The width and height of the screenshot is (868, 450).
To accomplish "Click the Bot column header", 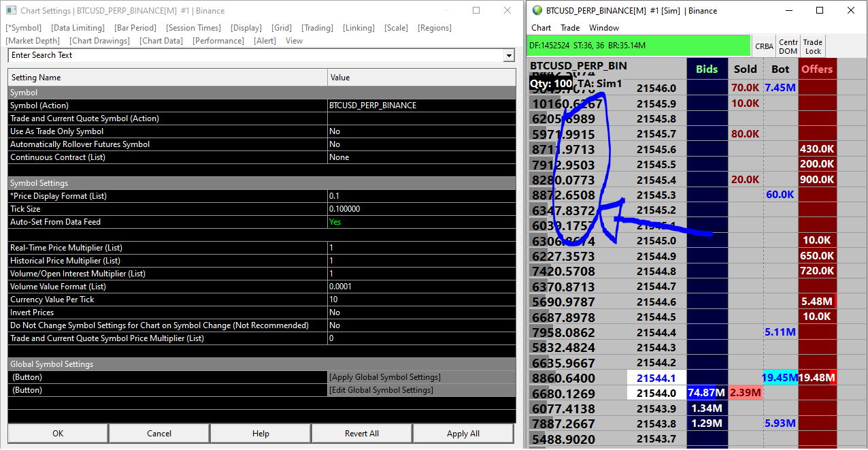I will pyautogui.click(x=780, y=69).
